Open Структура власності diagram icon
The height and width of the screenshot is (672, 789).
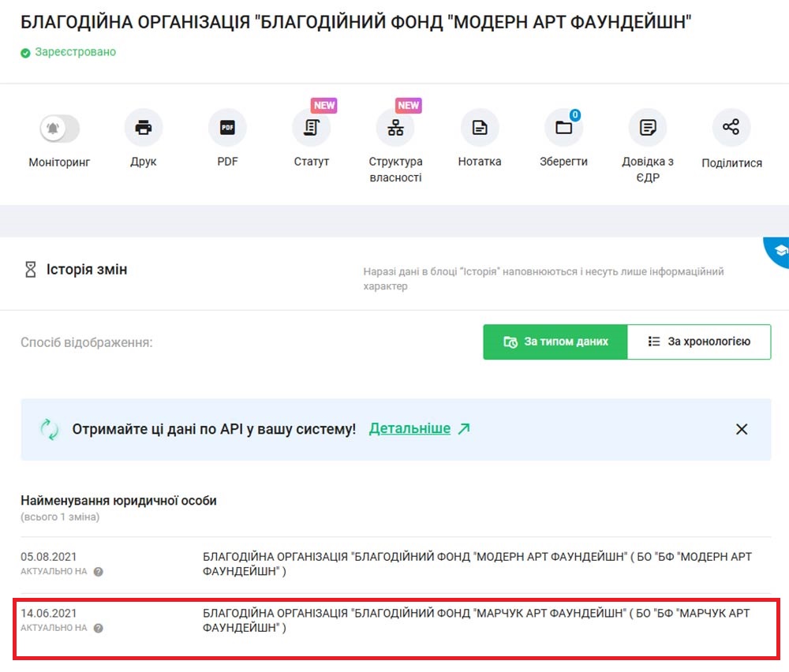pos(395,128)
